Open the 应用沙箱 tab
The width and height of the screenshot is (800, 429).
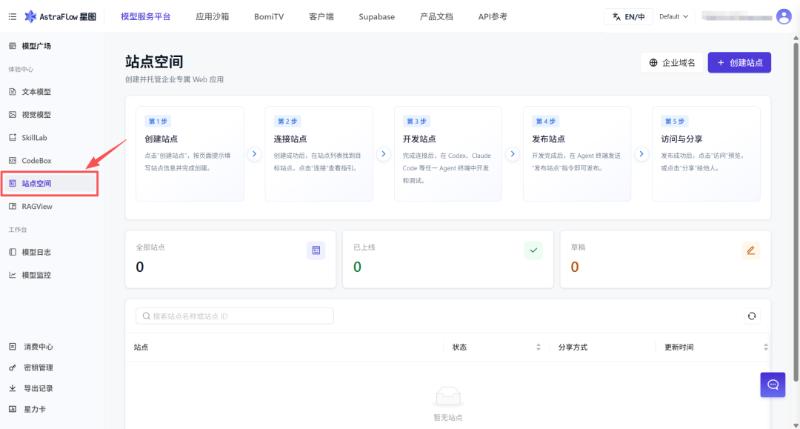coord(212,17)
